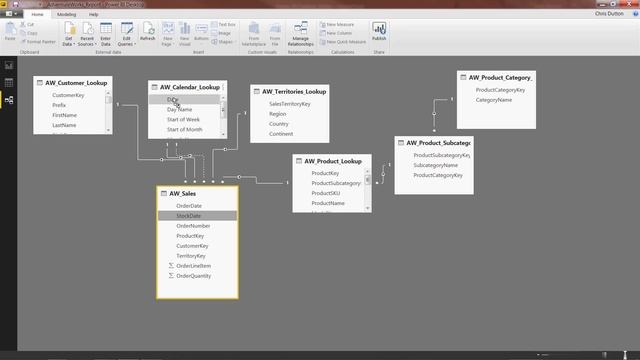Insert a Text box
This screenshot has height=360, width=640.
223,24
